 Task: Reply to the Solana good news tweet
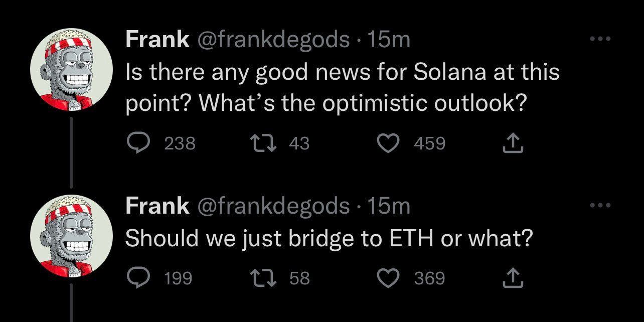click(x=135, y=144)
